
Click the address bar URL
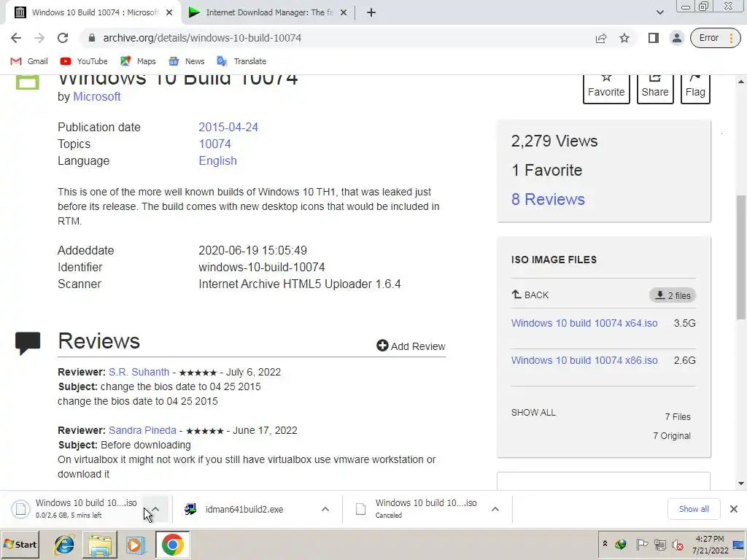(x=203, y=38)
